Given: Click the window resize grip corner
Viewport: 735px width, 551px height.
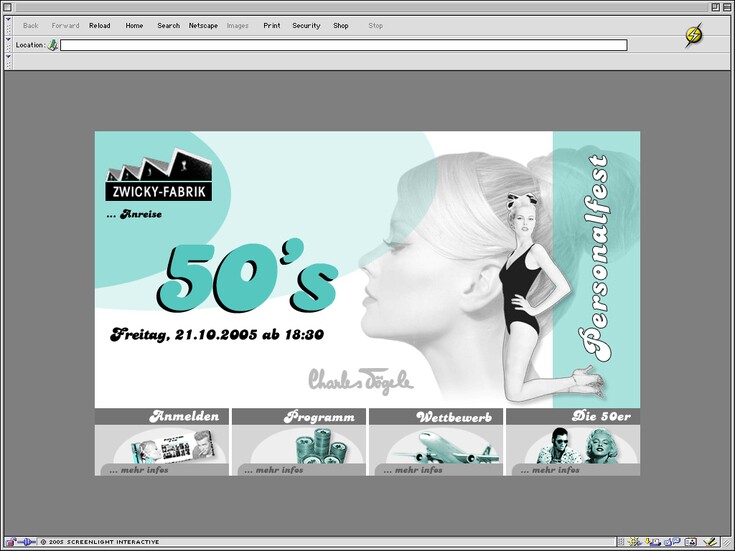Looking at the screenshot, I should (x=728, y=543).
